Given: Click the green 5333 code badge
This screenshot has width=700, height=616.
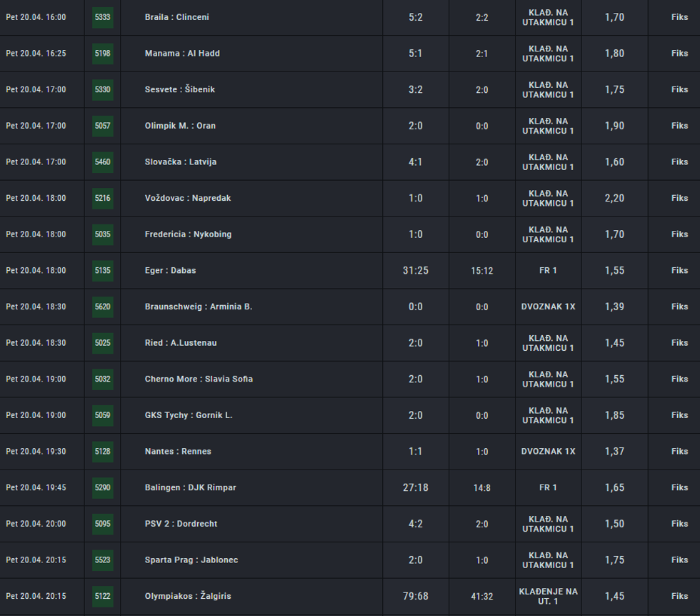Looking at the screenshot, I should (x=103, y=17).
